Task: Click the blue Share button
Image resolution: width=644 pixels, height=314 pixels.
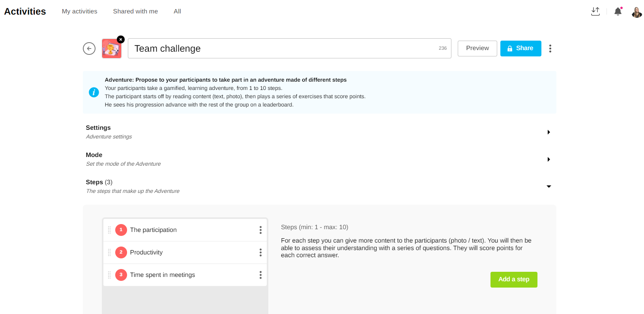Action: coord(520,49)
